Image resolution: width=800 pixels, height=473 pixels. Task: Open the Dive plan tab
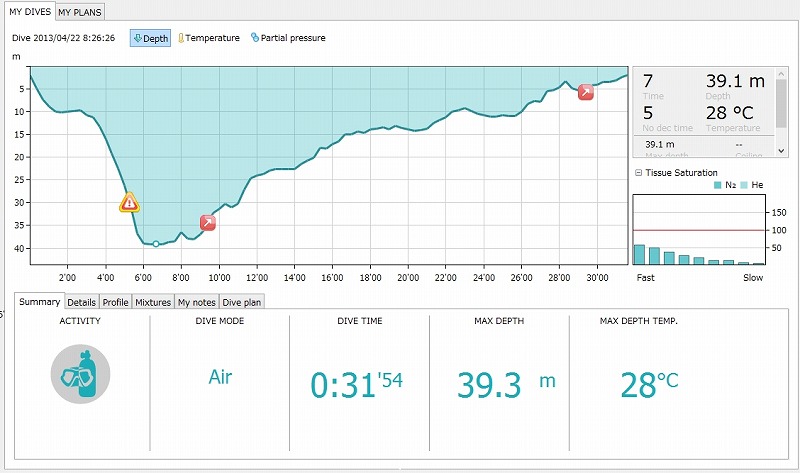(241, 301)
